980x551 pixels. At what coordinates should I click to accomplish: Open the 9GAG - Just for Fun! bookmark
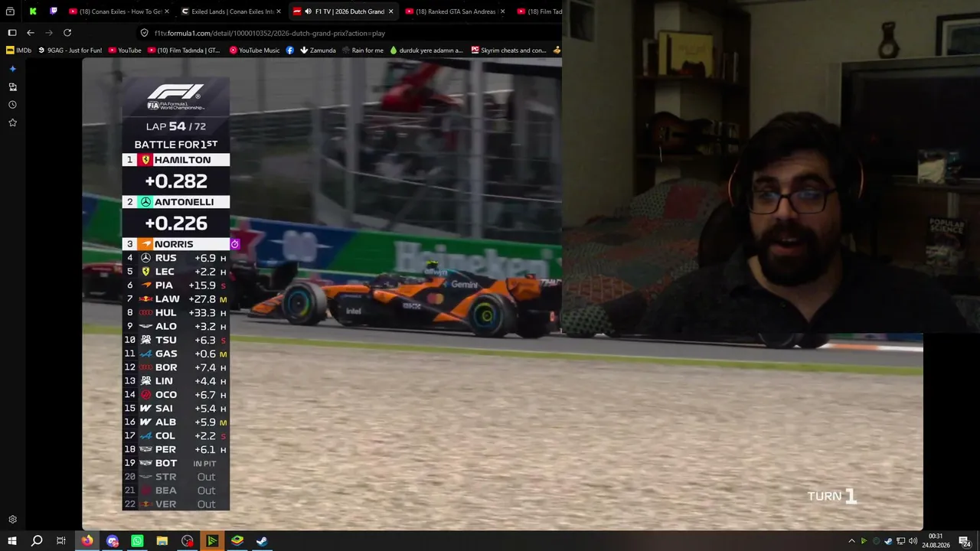pos(70,51)
